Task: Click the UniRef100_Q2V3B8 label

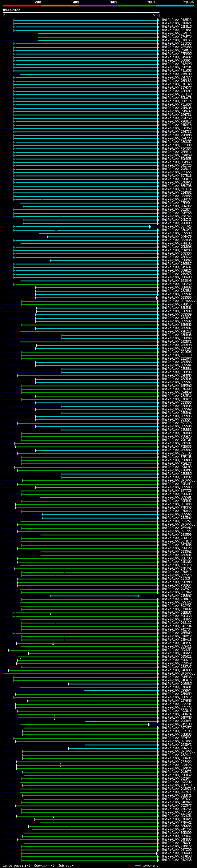Action: coord(177,47)
